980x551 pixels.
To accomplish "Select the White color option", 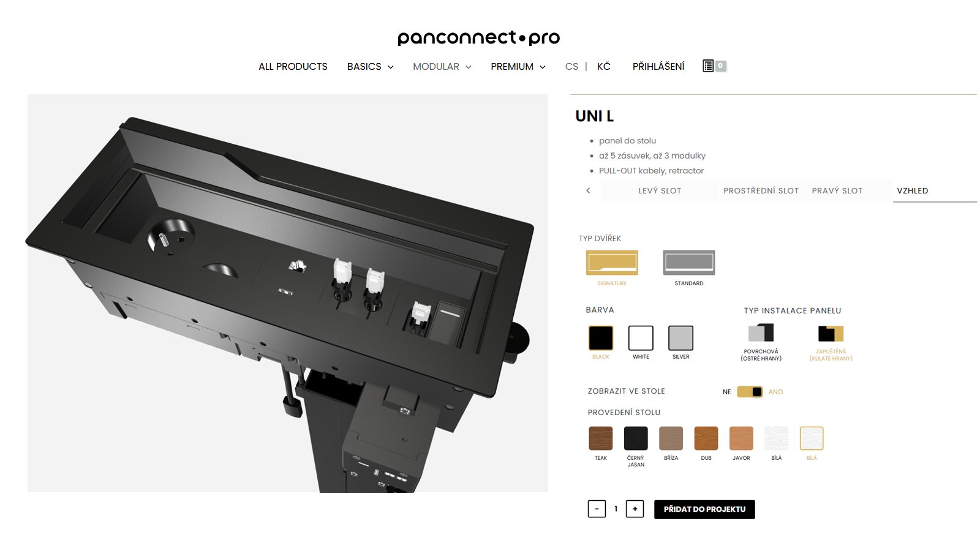I will [x=641, y=338].
